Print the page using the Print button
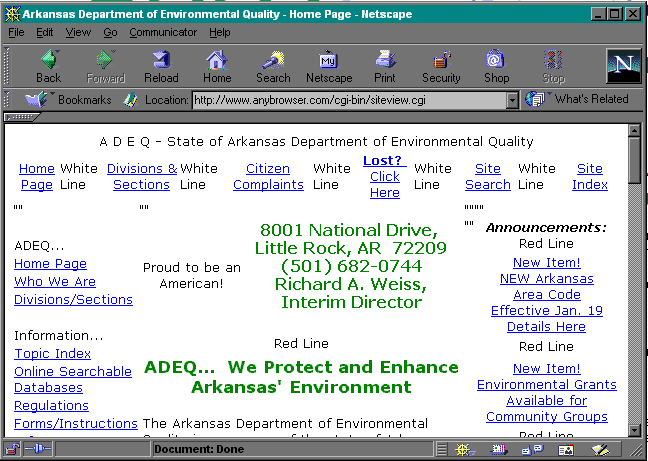 pos(385,66)
